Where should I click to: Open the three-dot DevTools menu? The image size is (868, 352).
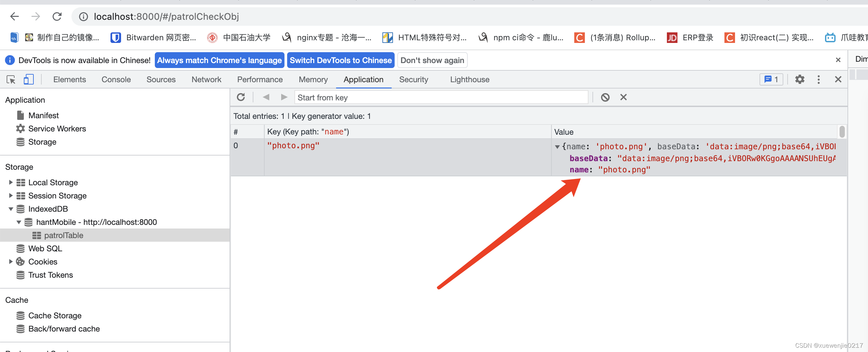[x=819, y=80]
